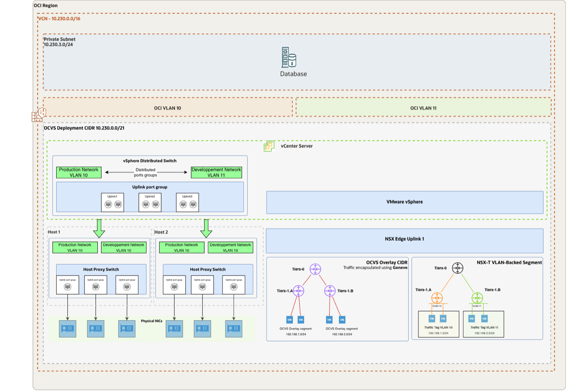568x392 pixels.
Task: Click the 'vSphere Distributed Switch' title
Action: tap(150, 161)
